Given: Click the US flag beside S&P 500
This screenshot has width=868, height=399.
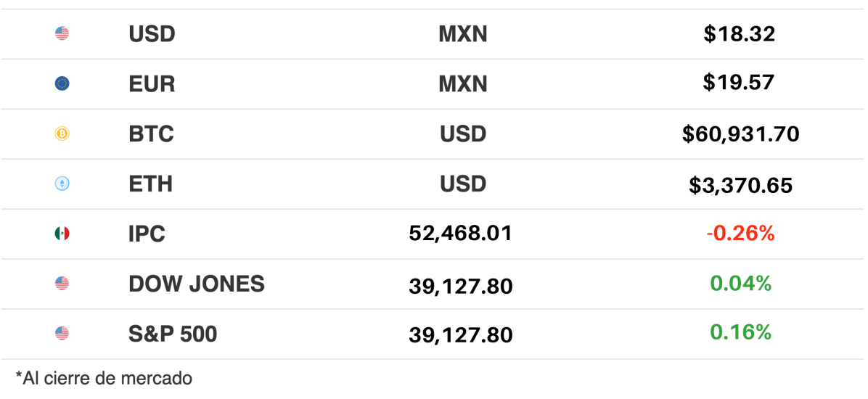Looking at the screenshot, I should pyautogui.click(x=62, y=334).
